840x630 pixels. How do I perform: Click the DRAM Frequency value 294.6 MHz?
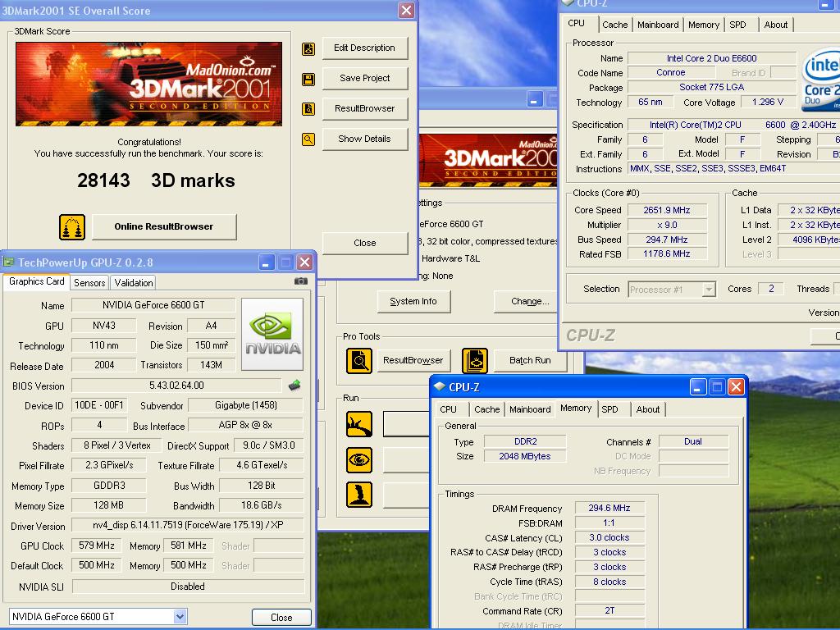pyautogui.click(x=609, y=508)
